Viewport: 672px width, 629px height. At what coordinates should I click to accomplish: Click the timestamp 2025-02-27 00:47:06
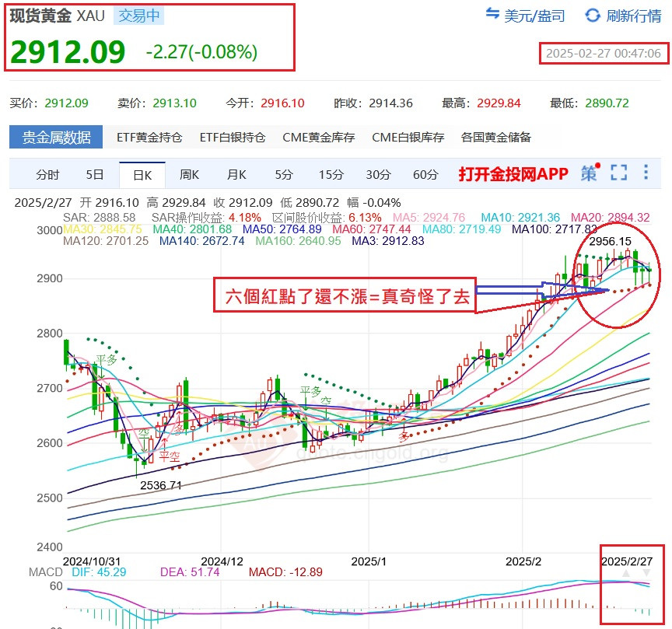click(603, 53)
